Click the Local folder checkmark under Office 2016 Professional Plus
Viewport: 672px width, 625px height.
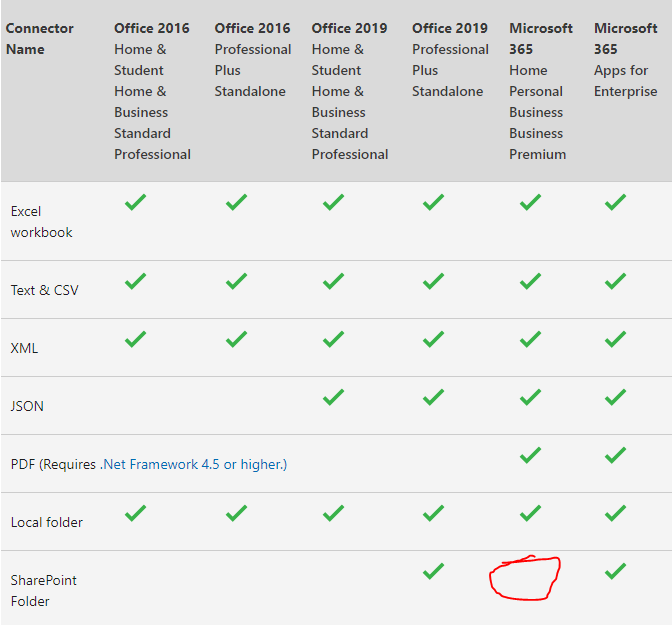(x=237, y=513)
